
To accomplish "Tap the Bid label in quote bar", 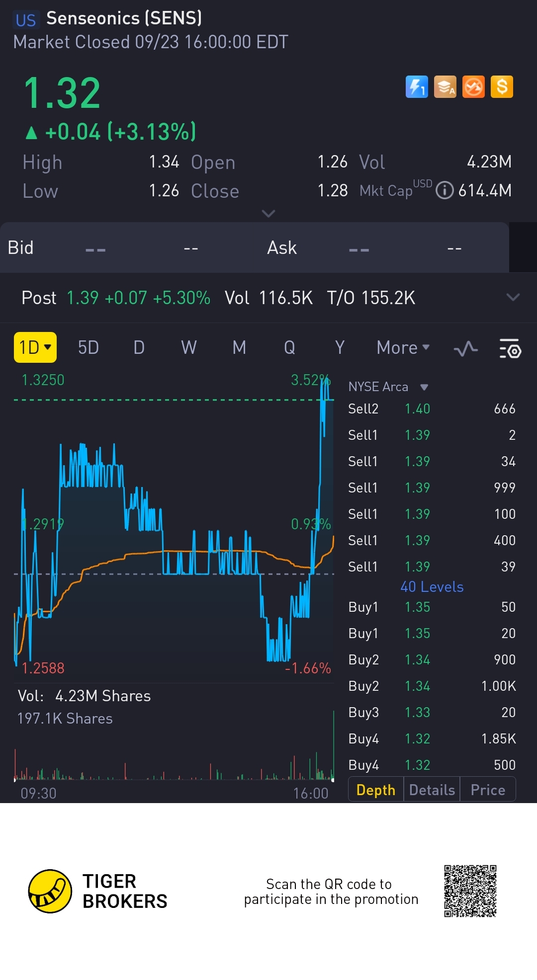I will coord(20,247).
